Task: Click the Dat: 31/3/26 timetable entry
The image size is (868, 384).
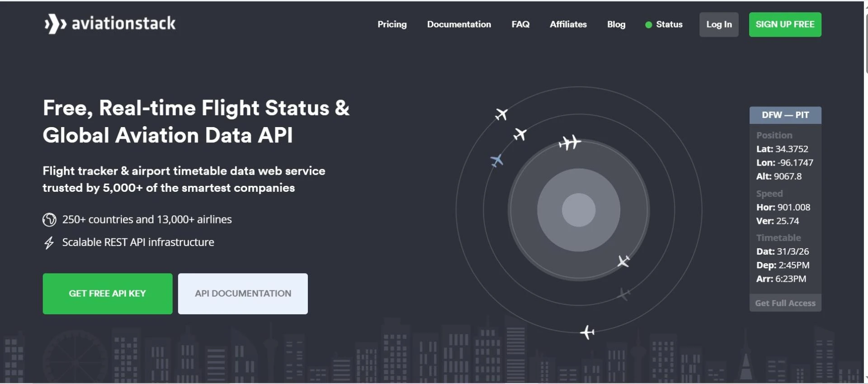Action: [783, 251]
